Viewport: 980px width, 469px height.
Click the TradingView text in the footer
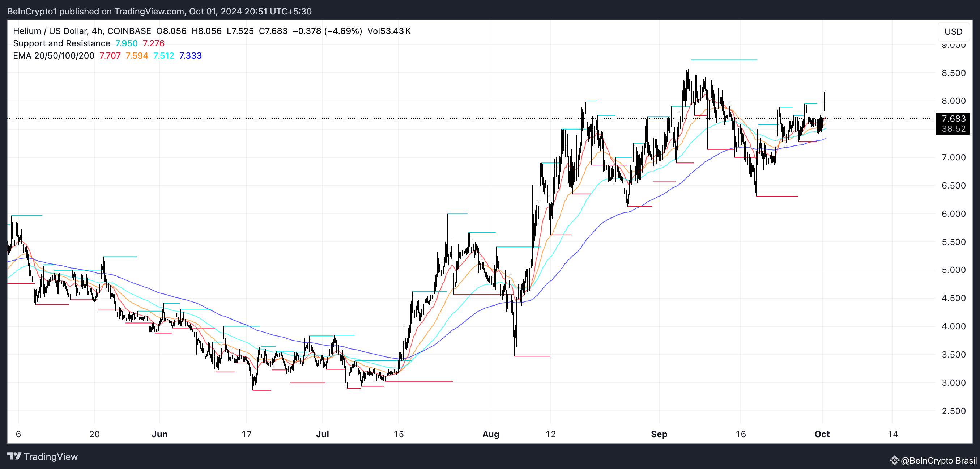(51, 456)
